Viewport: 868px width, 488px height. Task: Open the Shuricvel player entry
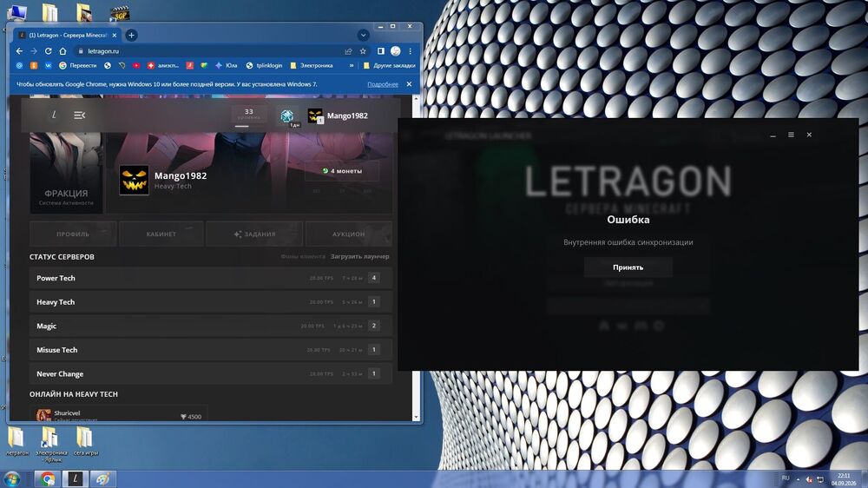[x=118, y=414]
